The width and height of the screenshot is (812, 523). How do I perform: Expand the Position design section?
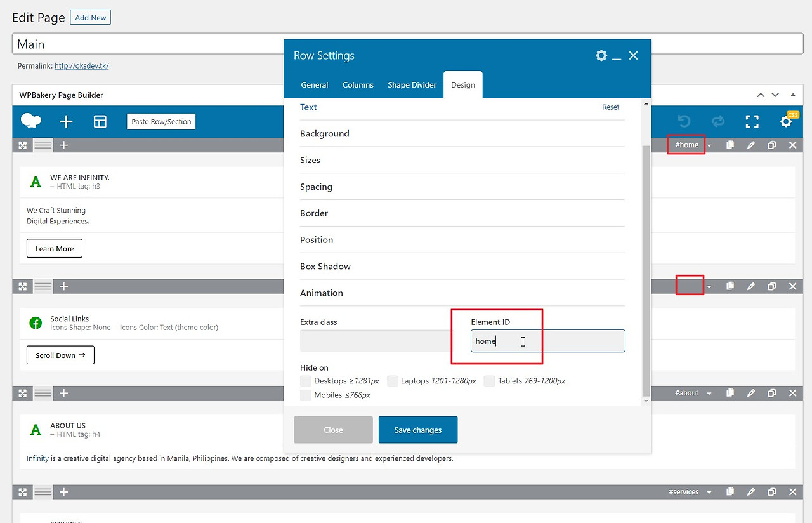(x=462, y=240)
